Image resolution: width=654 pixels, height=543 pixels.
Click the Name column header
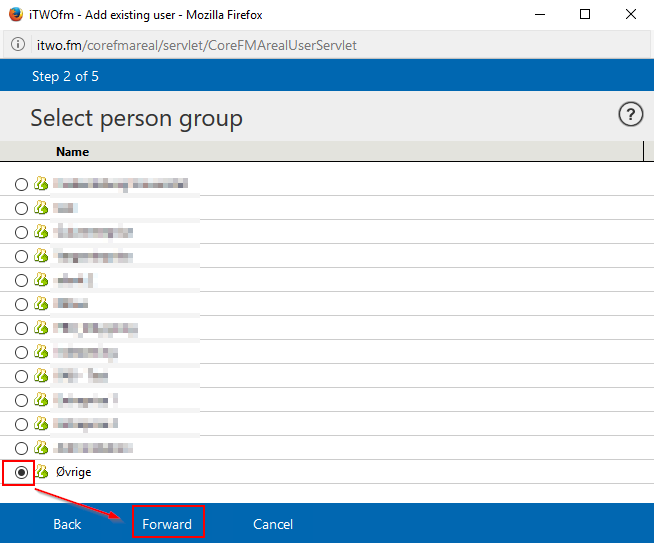[72, 152]
